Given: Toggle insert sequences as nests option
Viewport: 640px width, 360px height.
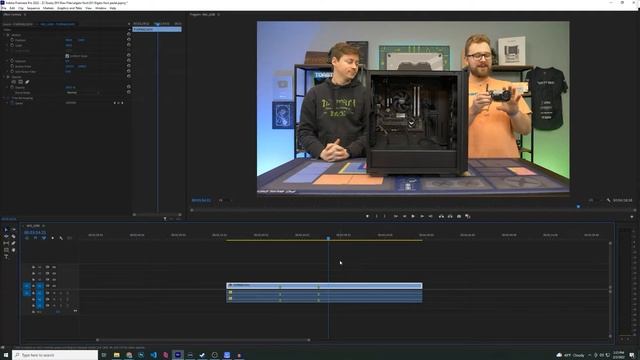Looking at the screenshot, I should (x=27, y=238).
